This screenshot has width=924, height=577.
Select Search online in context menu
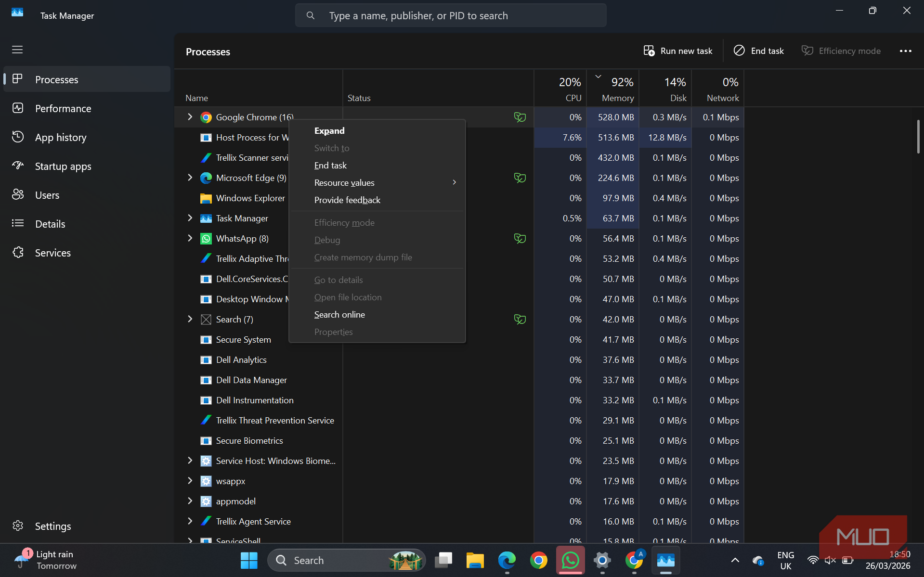(x=377, y=314)
